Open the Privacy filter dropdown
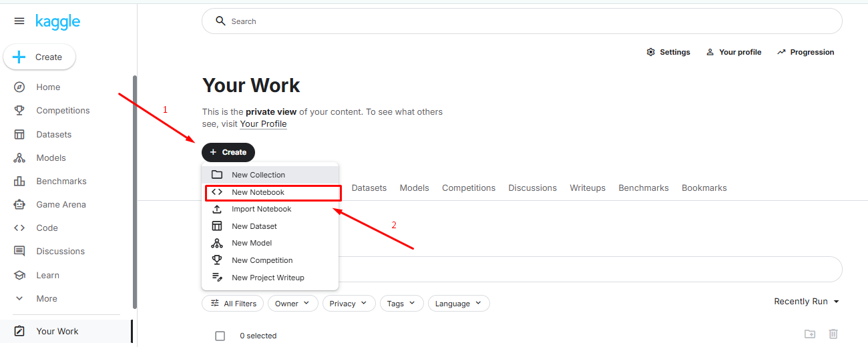 [x=349, y=304]
